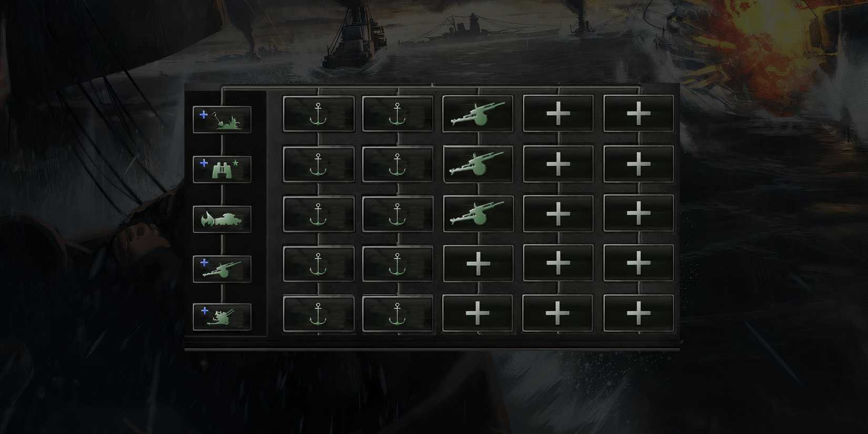Select the artillery support icon with blue plus
The width and height of the screenshot is (868, 434).
[x=222, y=269]
